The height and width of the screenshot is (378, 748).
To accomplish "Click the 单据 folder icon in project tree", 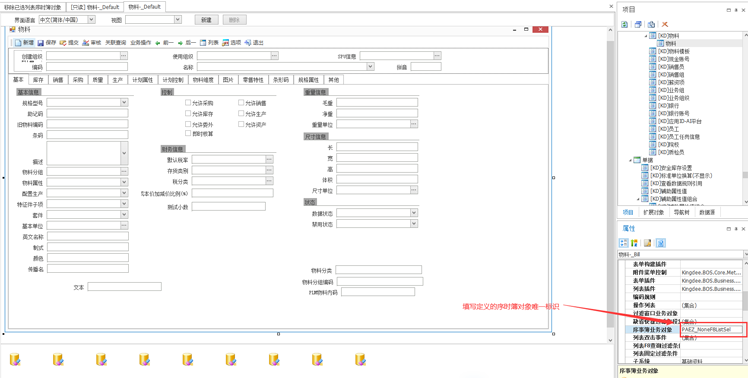I will click(636, 160).
